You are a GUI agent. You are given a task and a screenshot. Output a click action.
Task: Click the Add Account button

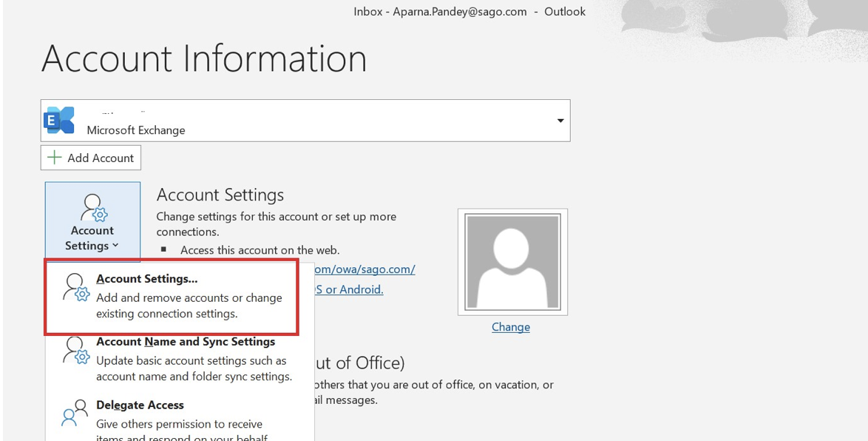point(91,158)
